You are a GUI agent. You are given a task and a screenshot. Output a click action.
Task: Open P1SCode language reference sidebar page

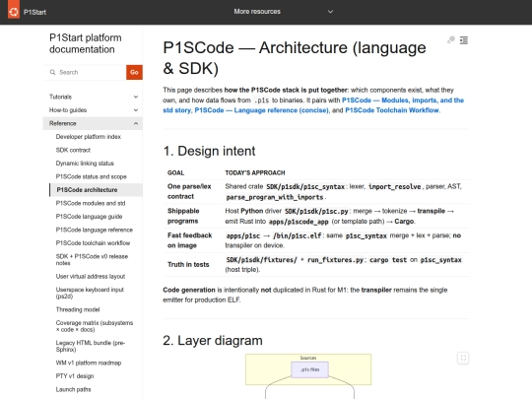point(94,230)
